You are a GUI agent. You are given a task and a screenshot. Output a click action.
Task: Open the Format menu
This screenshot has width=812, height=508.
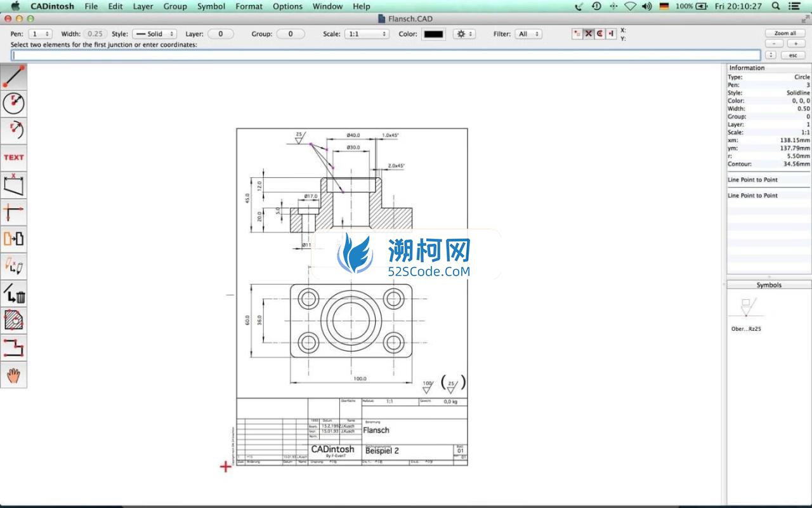[249, 6]
